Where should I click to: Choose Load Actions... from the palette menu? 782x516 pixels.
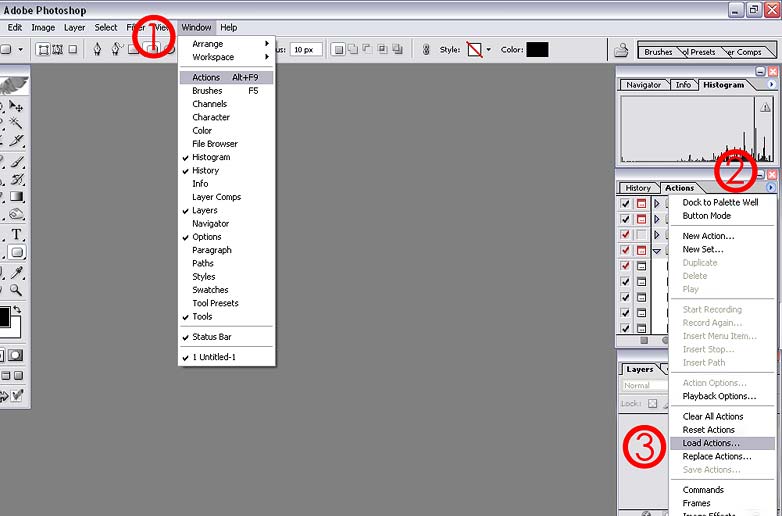pos(711,443)
